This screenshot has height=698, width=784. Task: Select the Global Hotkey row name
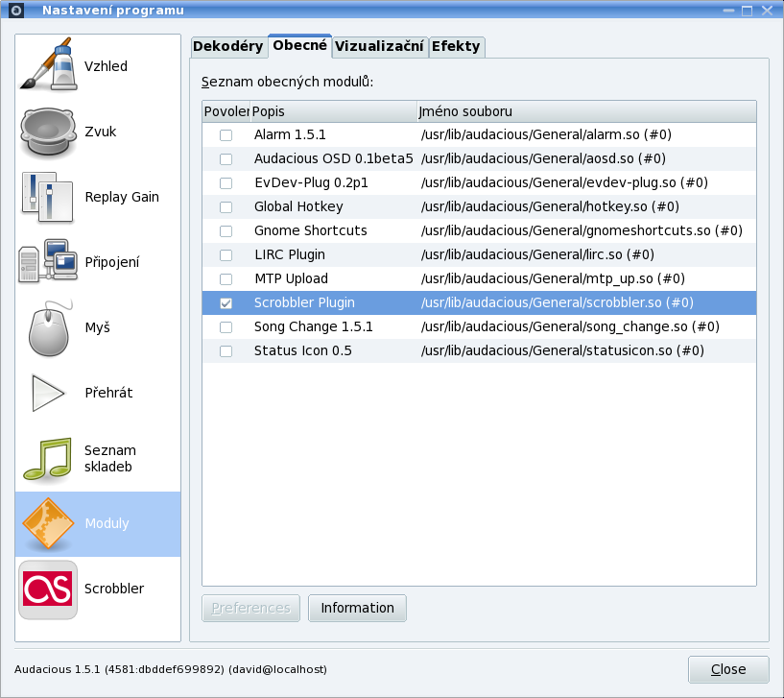pos(298,206)
